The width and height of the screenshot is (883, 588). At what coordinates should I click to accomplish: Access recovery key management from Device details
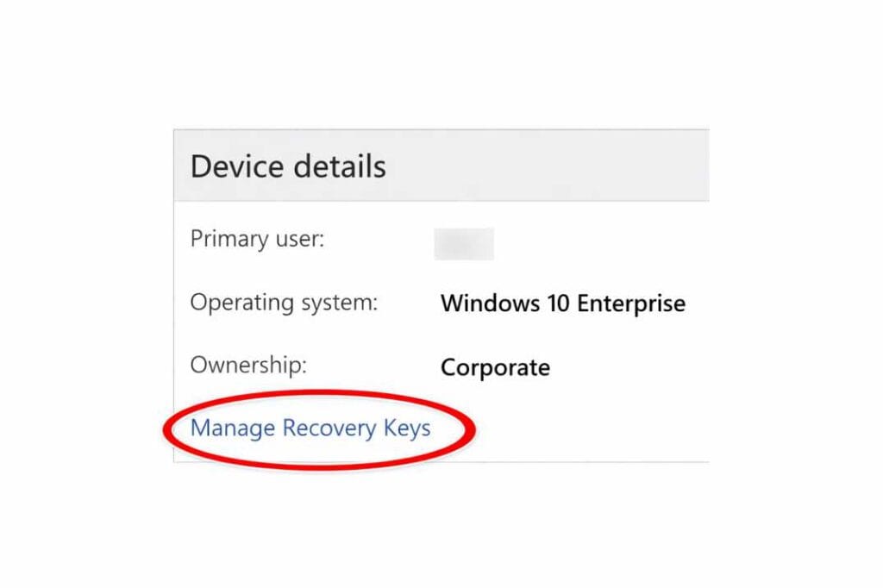[311, 428]
